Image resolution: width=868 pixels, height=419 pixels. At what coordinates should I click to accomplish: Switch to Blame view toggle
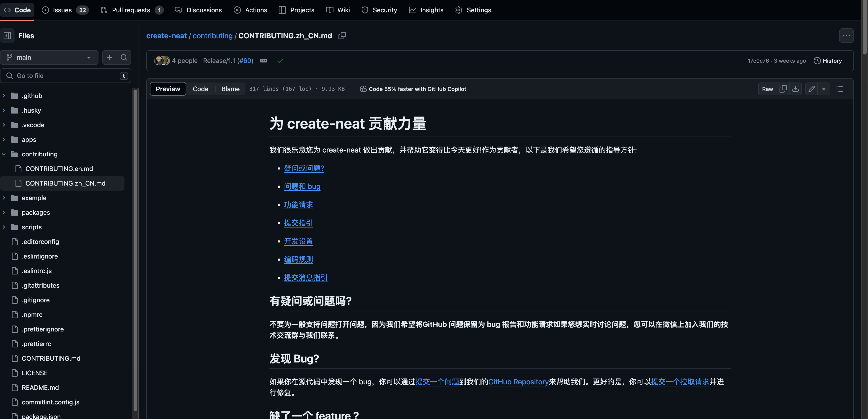click(x=230, y=89)
